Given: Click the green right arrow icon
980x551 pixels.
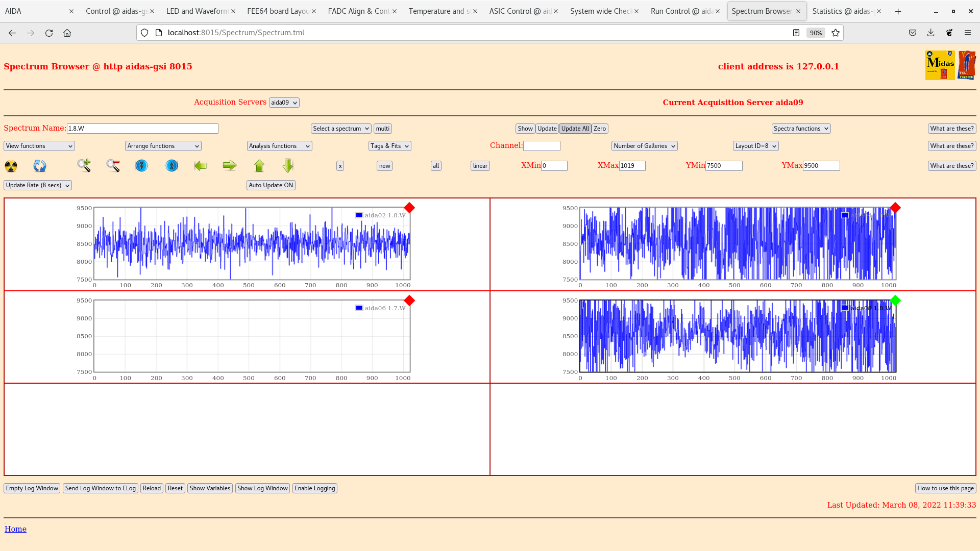Looking at the screenshot, I should tap(230, 165).
